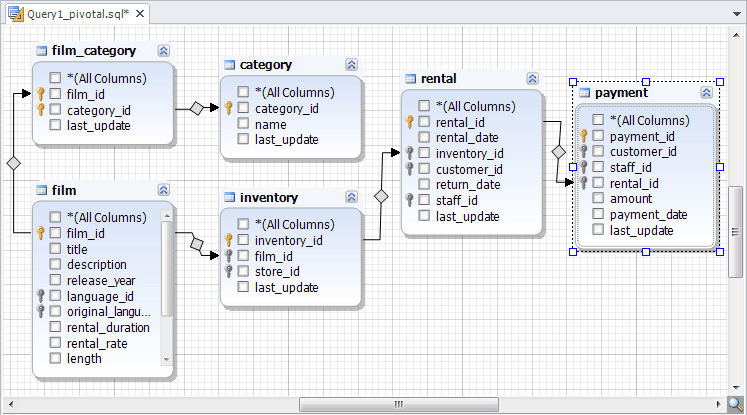Check the title column in film
Viewport: 747px width, 415px height.
tap(55, 249)
